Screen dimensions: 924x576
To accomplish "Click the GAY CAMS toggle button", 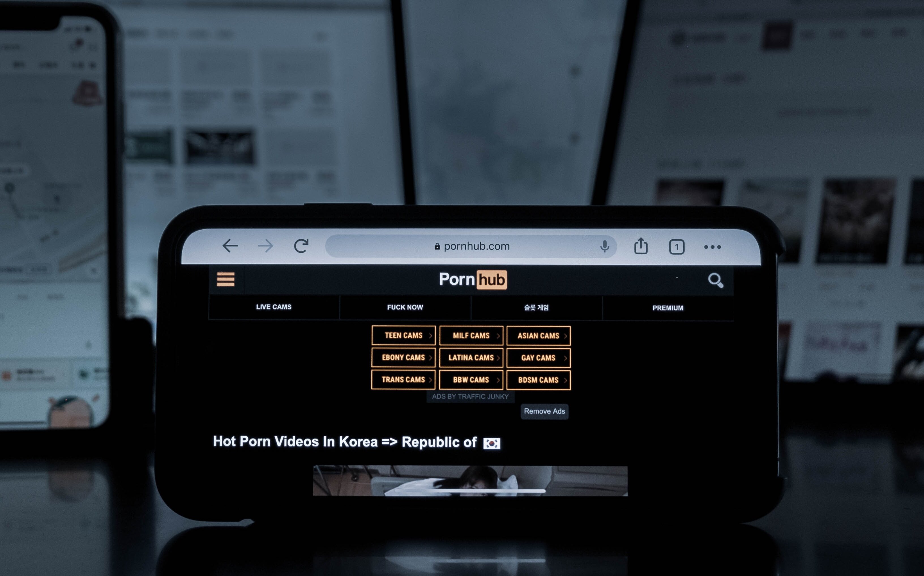I will pyautogui.click(x=538, y=358).
